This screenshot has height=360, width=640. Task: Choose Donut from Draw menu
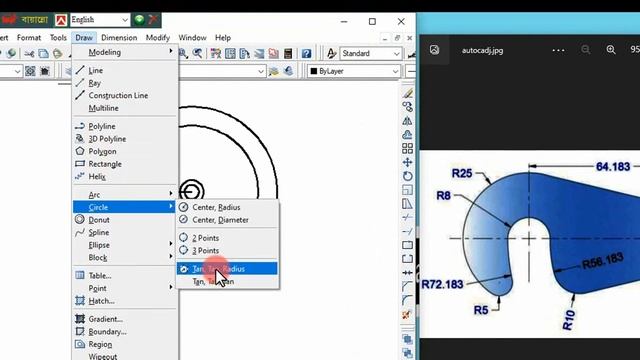(x=125, y=220)
